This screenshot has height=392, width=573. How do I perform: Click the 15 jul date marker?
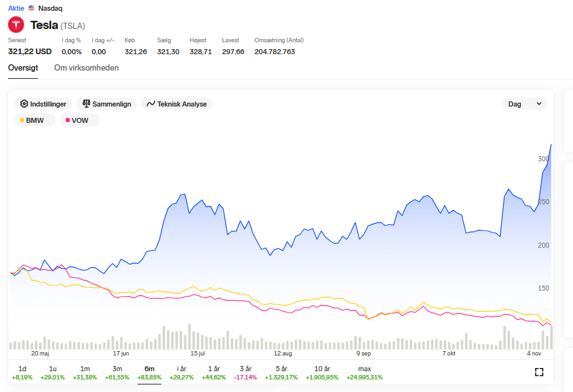[198, 354]
